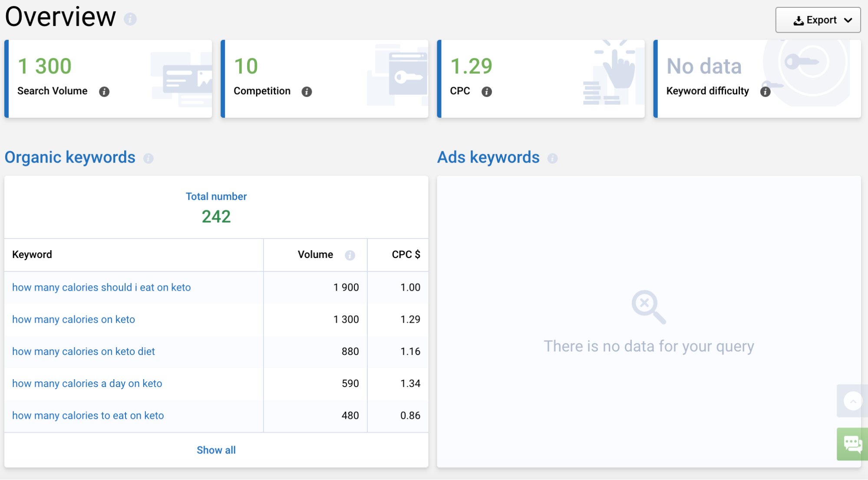Show all organic keywords
The height and width of the screenshot is (480, 868).
point(216,450)
